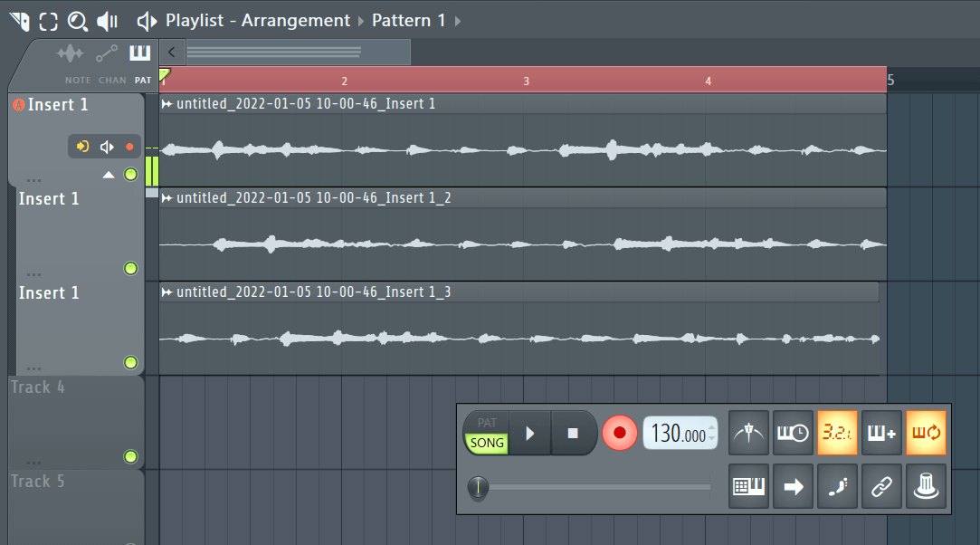Viewport: 980px width, 545px height.
Task: Enable blend recording with the piano-plus icon
Action: (x=881, y=433)
